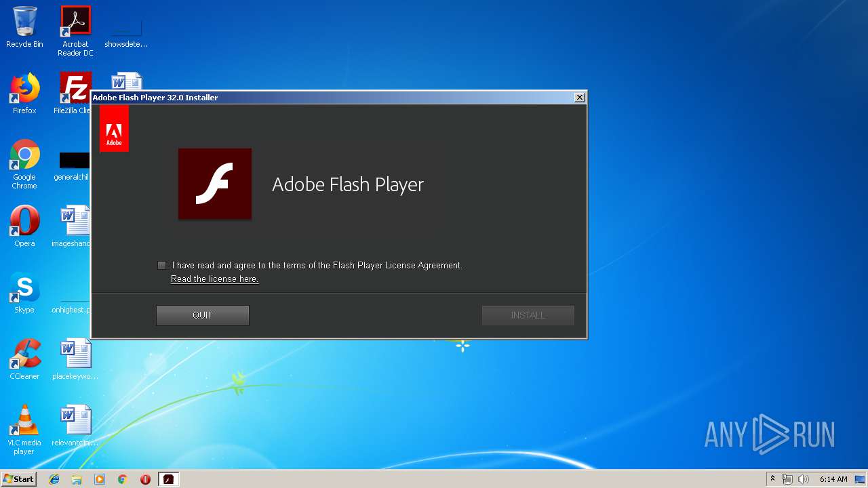Open the CCleaner desktop shortcut
868x488 pixels.
(x=24, y=359)
